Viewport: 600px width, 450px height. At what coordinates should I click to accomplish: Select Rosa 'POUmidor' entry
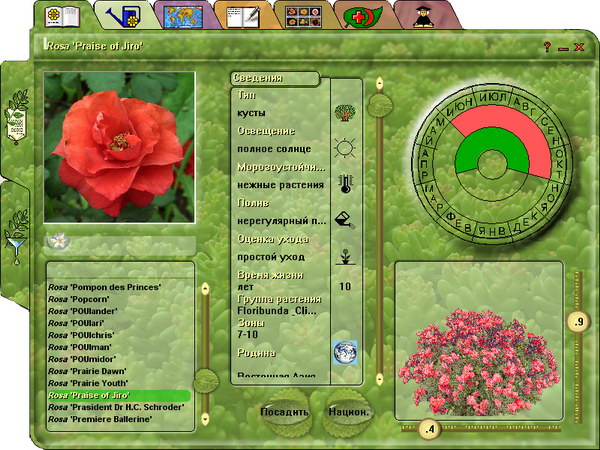tap(82, 359)
